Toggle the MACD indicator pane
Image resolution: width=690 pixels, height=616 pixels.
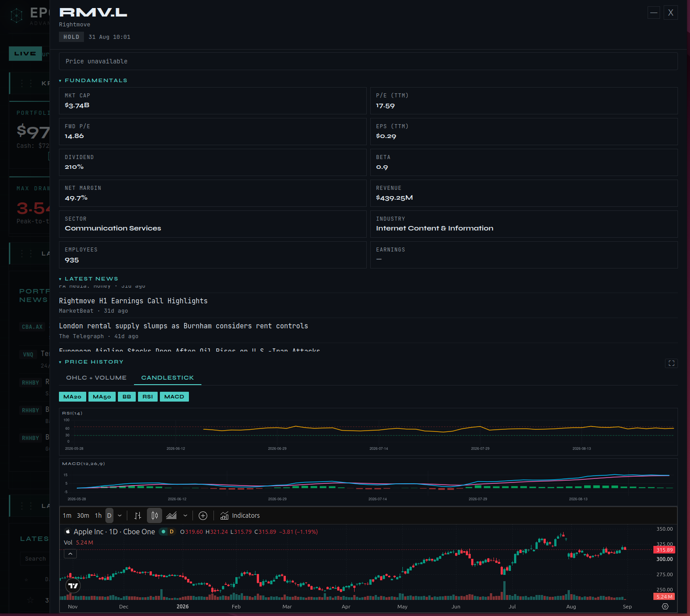click(x=174, y=397)
